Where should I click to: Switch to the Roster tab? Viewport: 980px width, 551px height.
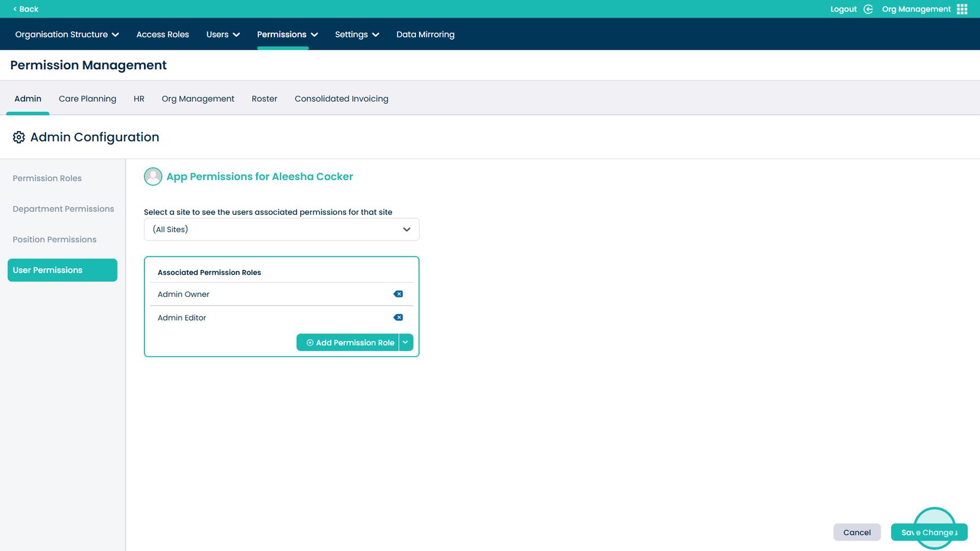[265, 99]
